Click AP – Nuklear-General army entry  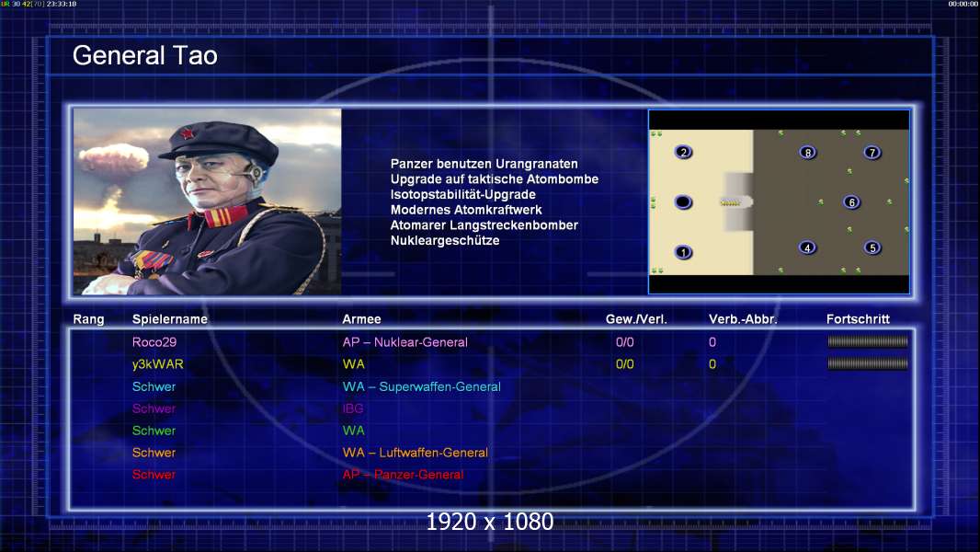(405, 342)
